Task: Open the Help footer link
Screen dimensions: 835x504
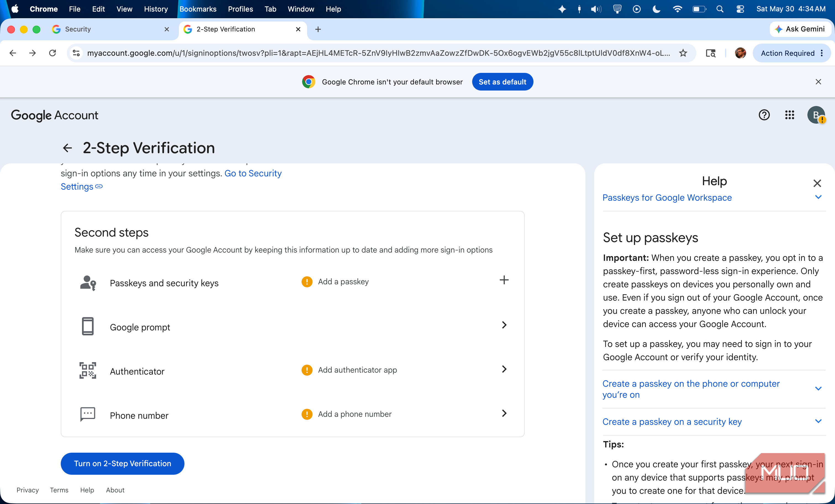Action: [87, 490]
